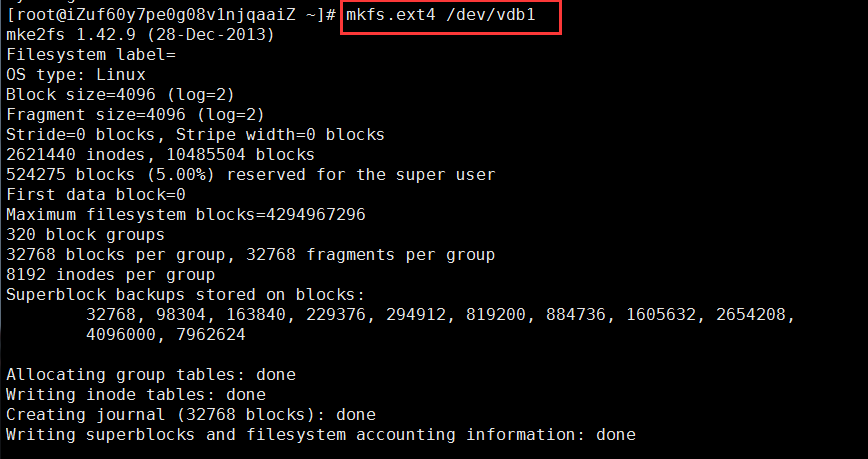This screenshot has height=459, width=868.
Task: Click the 8192 inodes per group line
Action: (110, 275)
